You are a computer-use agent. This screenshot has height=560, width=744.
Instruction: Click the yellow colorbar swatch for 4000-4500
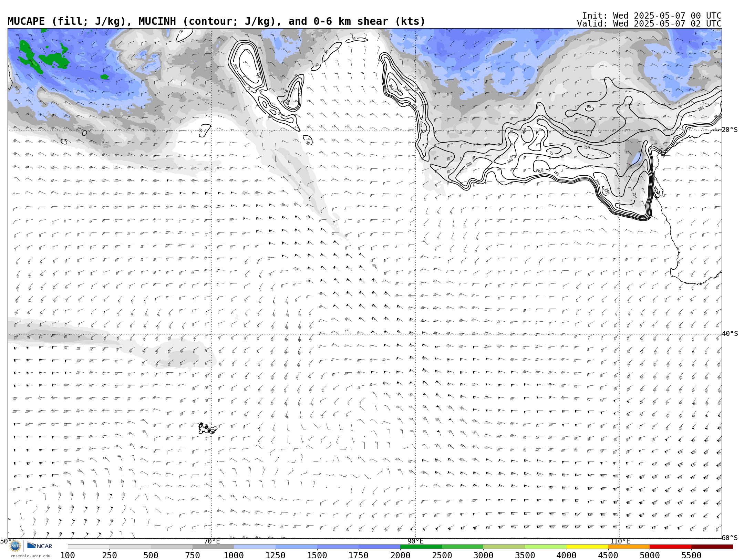(x=587, y=547)
